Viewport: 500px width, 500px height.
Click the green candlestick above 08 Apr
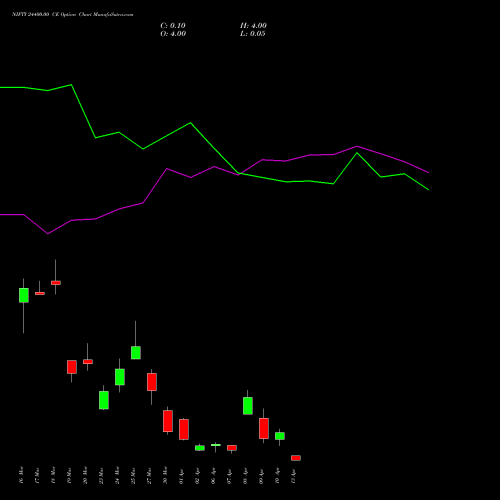coord(248,406)
